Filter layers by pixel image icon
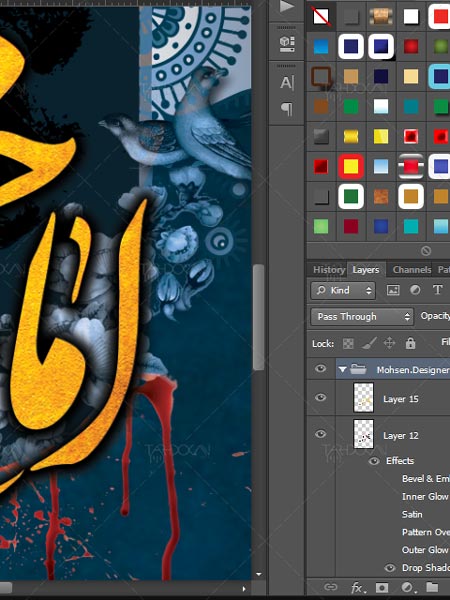This screenshot has height=600, width=450. pyautogui.click(x=393, y=290)
